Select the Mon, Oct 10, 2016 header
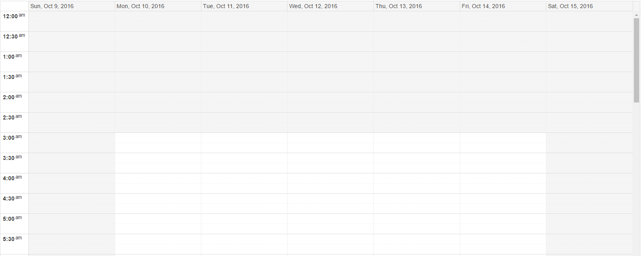The height and width of the screenshot is (256, 644). tap(141, 6)
